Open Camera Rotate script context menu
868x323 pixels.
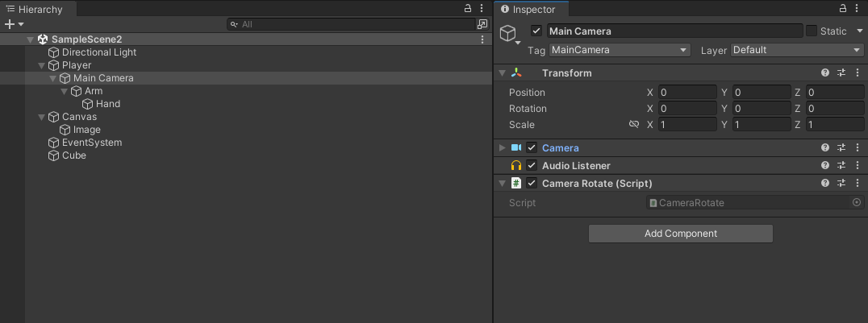[858, 183]
